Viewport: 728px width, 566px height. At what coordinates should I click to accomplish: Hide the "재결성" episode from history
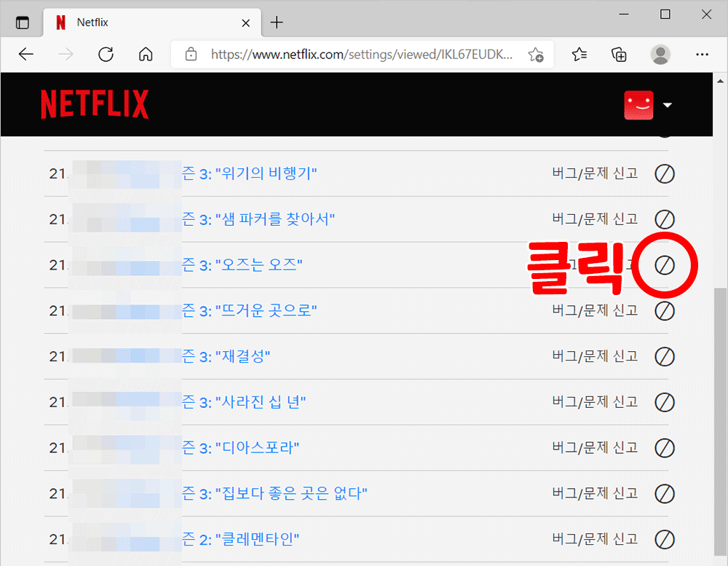[665, 356]
